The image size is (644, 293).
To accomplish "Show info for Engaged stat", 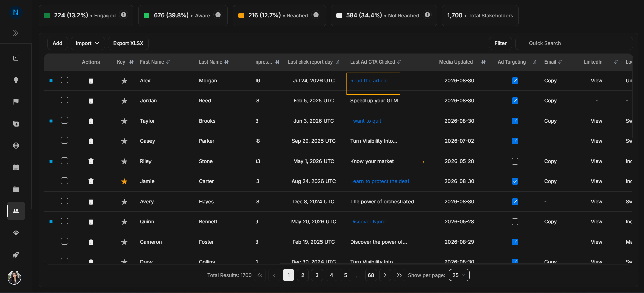I will pyautogui.click(x=124, y=15).
